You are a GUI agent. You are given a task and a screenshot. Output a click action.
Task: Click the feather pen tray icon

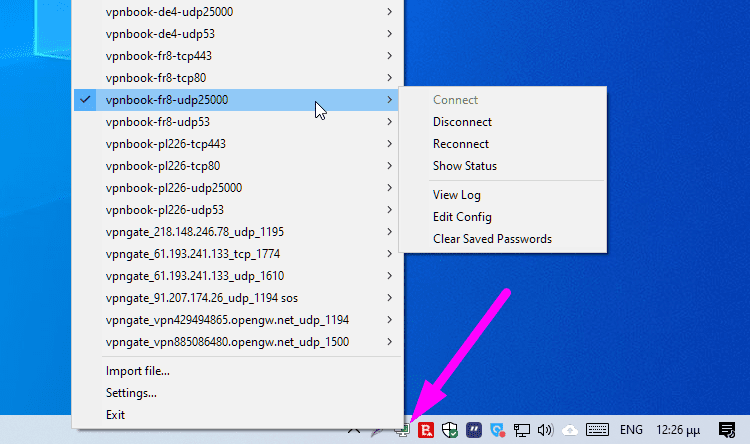click(x=377, y=431)
